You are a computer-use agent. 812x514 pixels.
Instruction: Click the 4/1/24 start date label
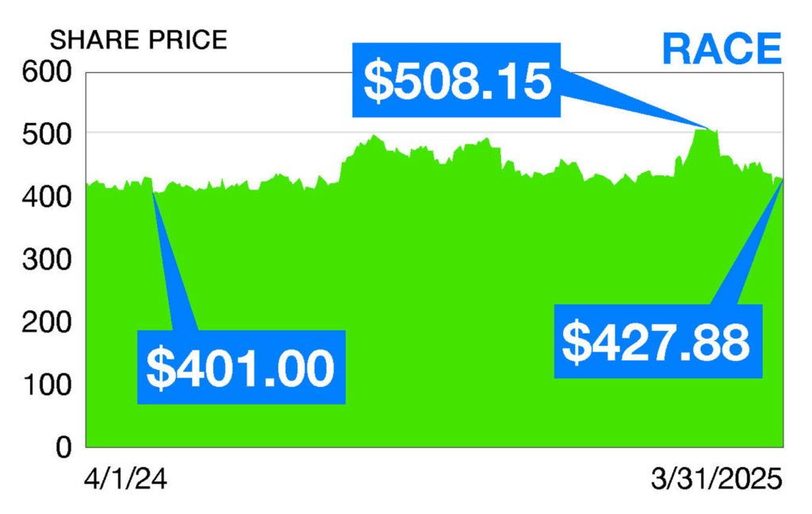pos(128,481)
